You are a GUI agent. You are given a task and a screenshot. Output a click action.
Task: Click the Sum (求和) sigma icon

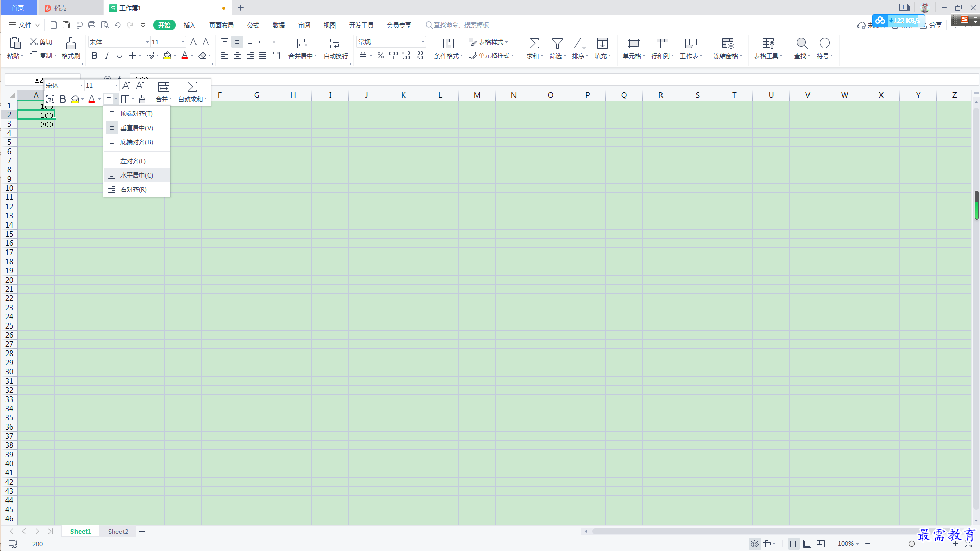tap(534, 43)
